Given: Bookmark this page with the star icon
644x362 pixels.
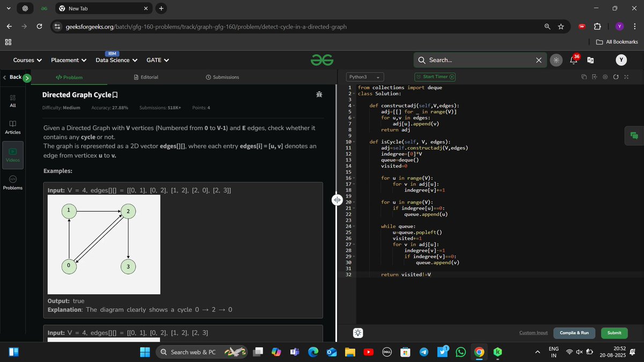Looking at the screenshot, I should [561, 26].
